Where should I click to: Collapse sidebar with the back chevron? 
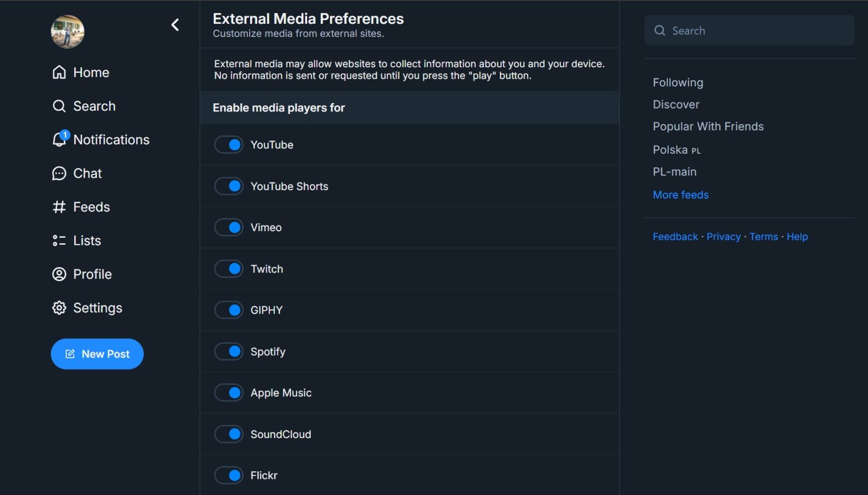pos(175,25)
